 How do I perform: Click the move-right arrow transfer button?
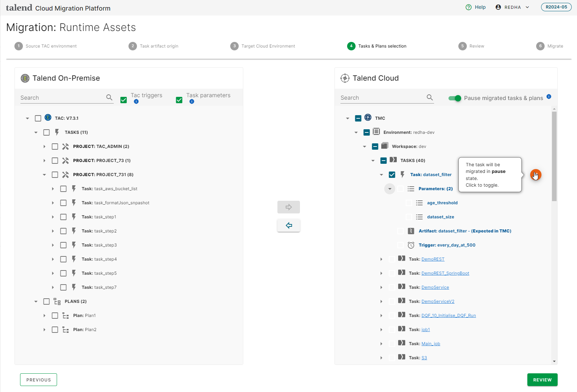289,207
